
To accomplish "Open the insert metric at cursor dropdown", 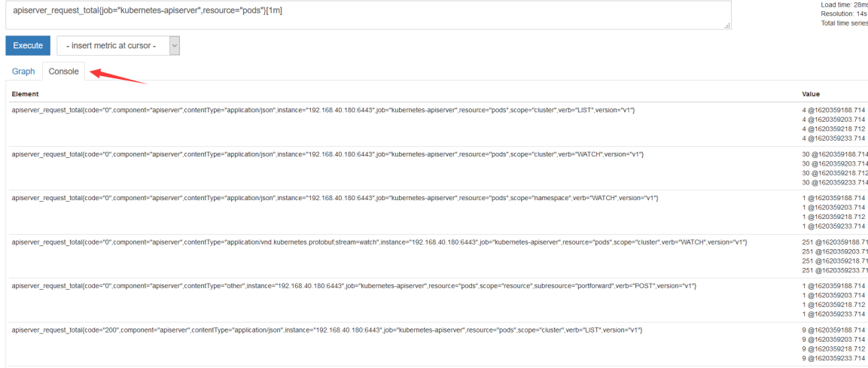I will (x=111, y=46).
